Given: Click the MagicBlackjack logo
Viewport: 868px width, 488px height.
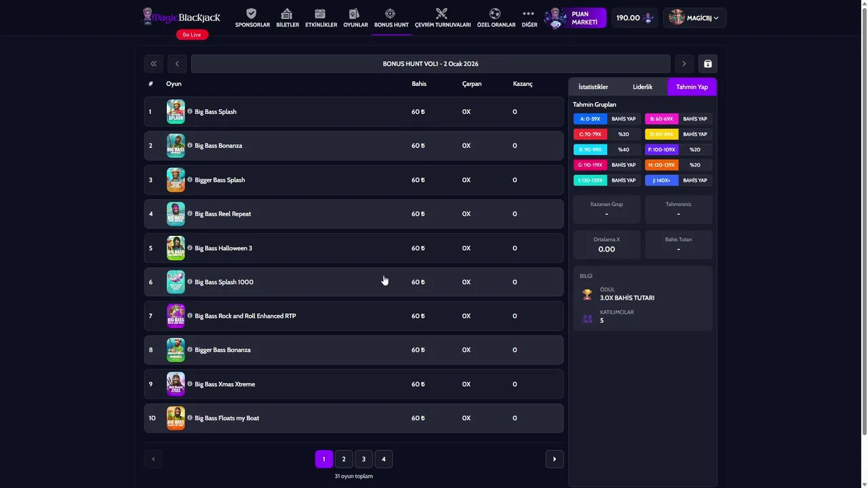Looking at the screenshot, I should pos(181,16).
